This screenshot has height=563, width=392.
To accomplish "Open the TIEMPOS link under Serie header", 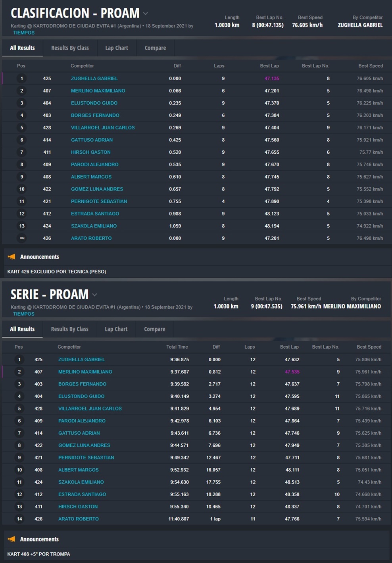I will coord(24,314).
